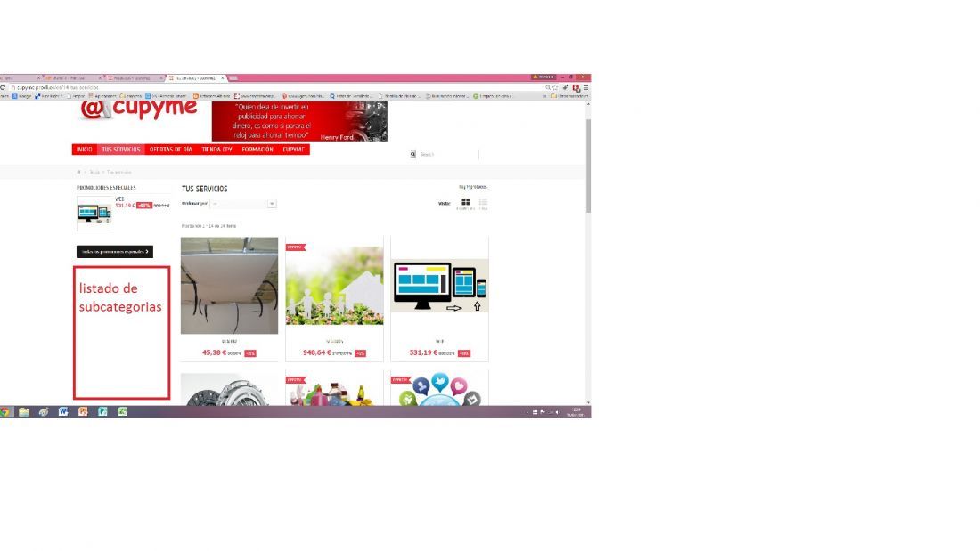
Task: Click the all special promotions black button
Action: click(x=115, y=252)
